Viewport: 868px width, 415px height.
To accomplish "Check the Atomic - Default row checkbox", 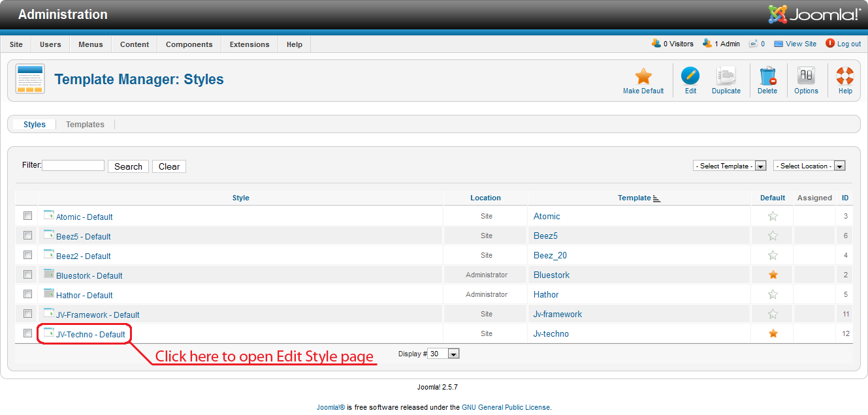I will tap(27, 215).
